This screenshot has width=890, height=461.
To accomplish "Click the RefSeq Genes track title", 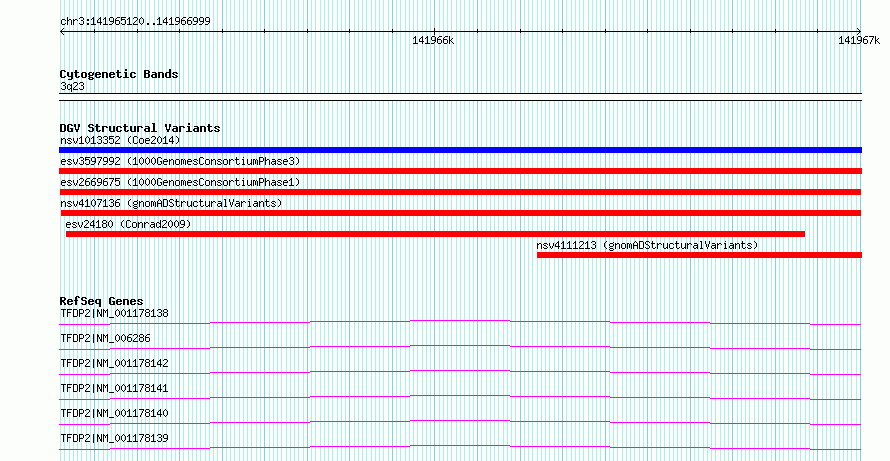I will (x=102, y=301).
